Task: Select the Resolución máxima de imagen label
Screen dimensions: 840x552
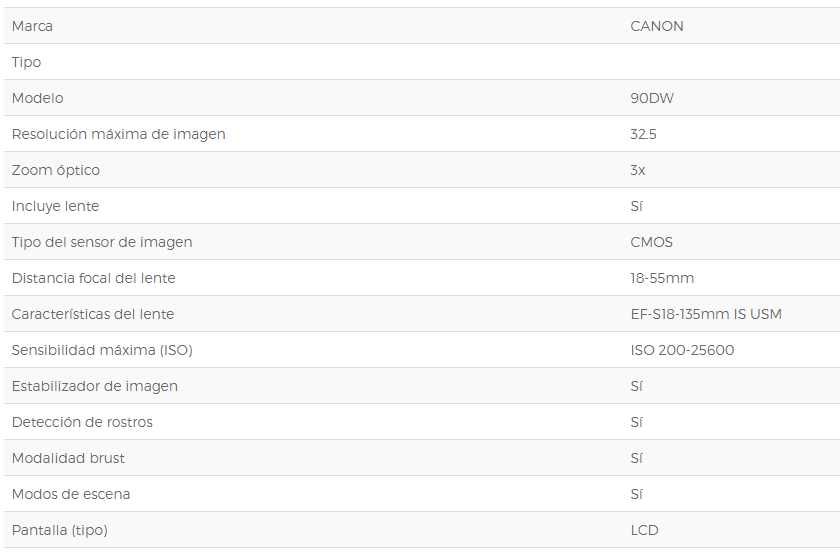Action: 118,134
